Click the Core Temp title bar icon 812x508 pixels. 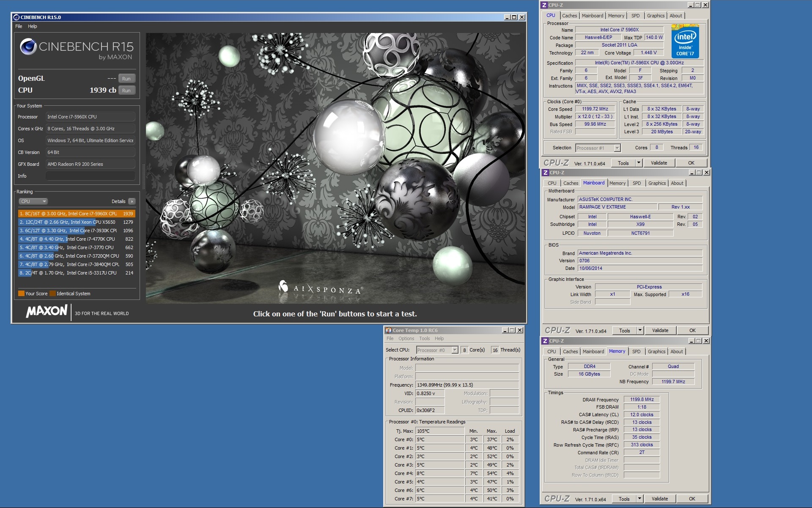click(x=388, y=330)
